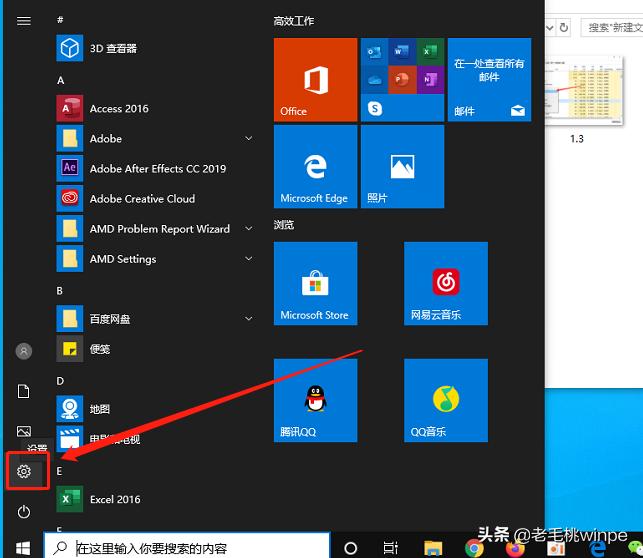Click the B letter group header
This screenshot has width=643, height=558.
point(60,291)
